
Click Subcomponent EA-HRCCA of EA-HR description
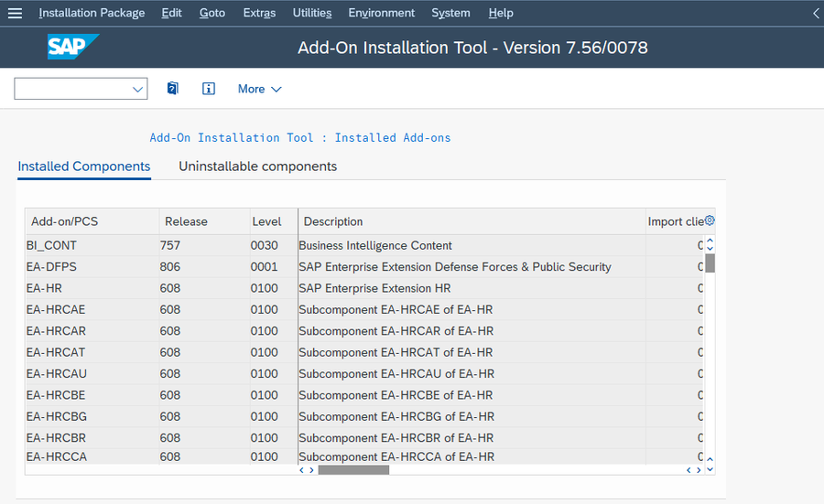click(396, 456)
